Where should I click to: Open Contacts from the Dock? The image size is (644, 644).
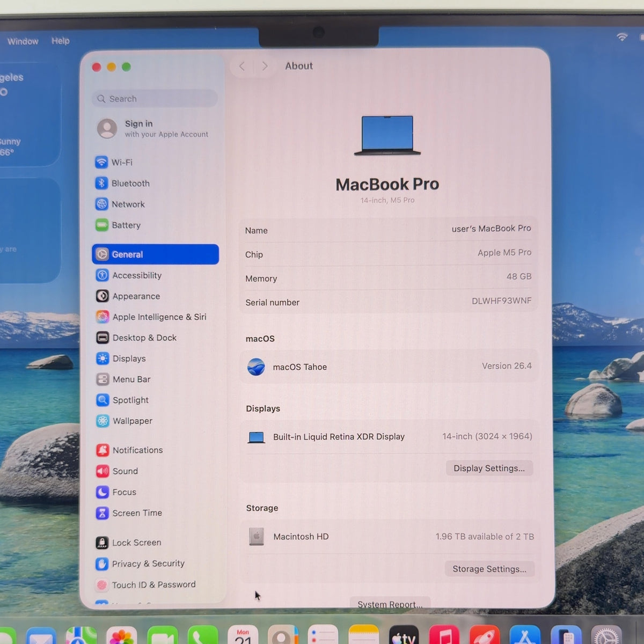coord(283,635)
